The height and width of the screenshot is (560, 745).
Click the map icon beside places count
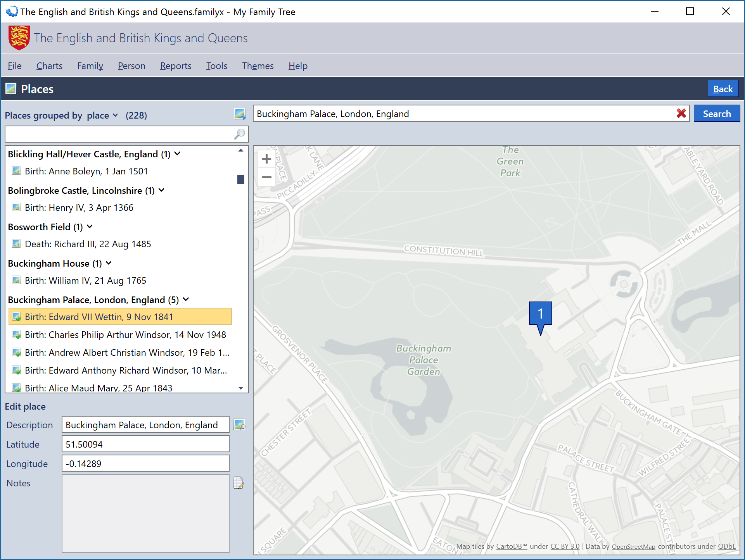pyautogui.click(x=240, y=114)
